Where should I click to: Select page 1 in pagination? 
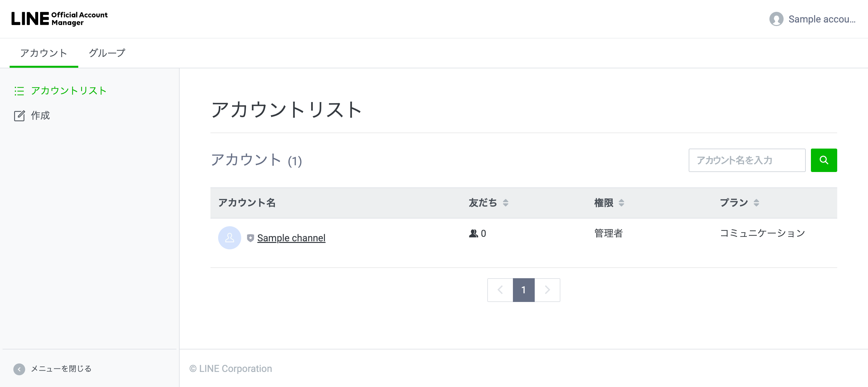tap(523, 290)
